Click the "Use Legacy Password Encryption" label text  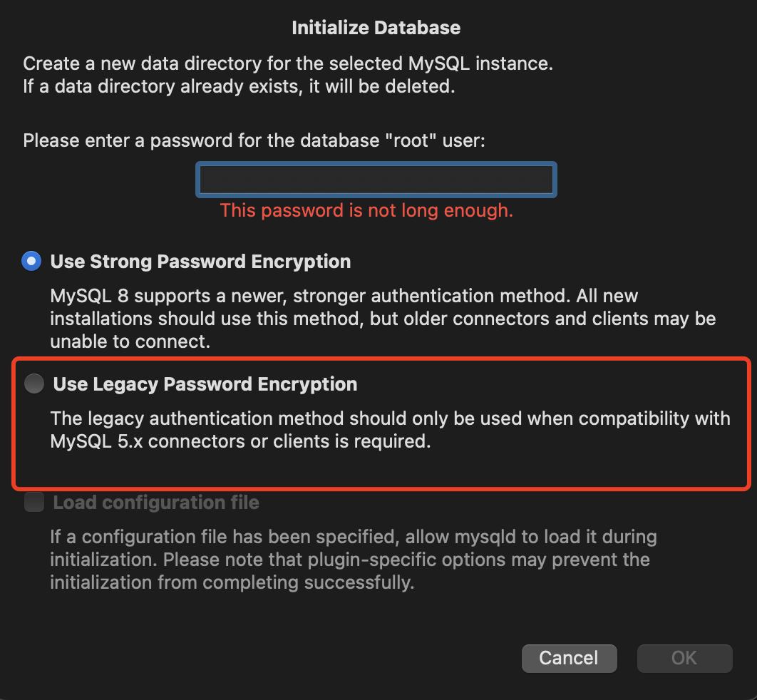(205, 384)
